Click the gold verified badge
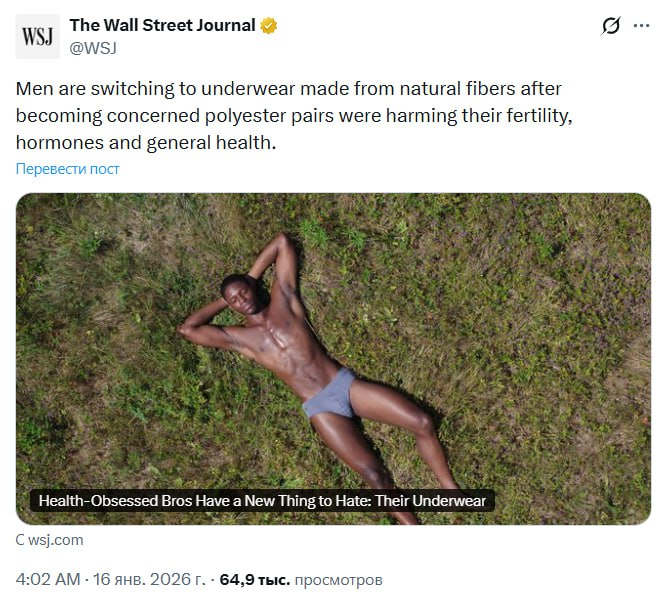This screenshot has width=662, height=600. 269,26
